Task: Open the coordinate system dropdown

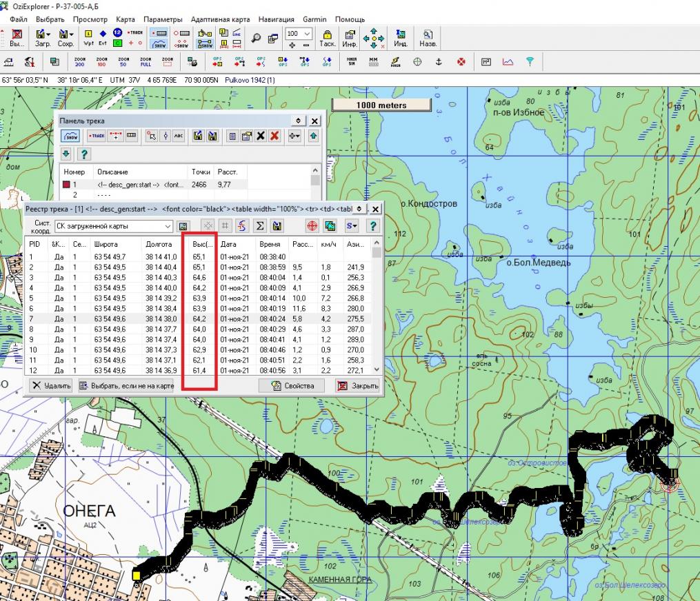Action: click(x=168, y=226)
